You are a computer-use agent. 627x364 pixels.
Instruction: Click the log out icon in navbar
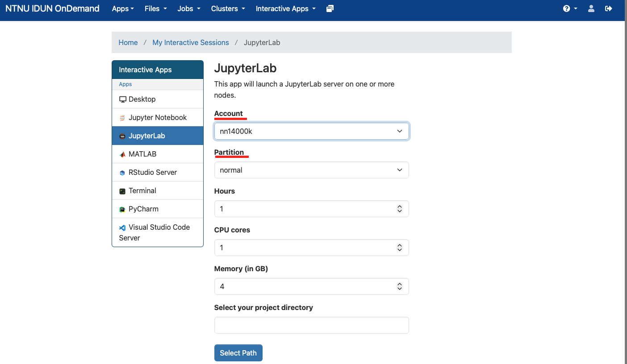coord(608,8)
